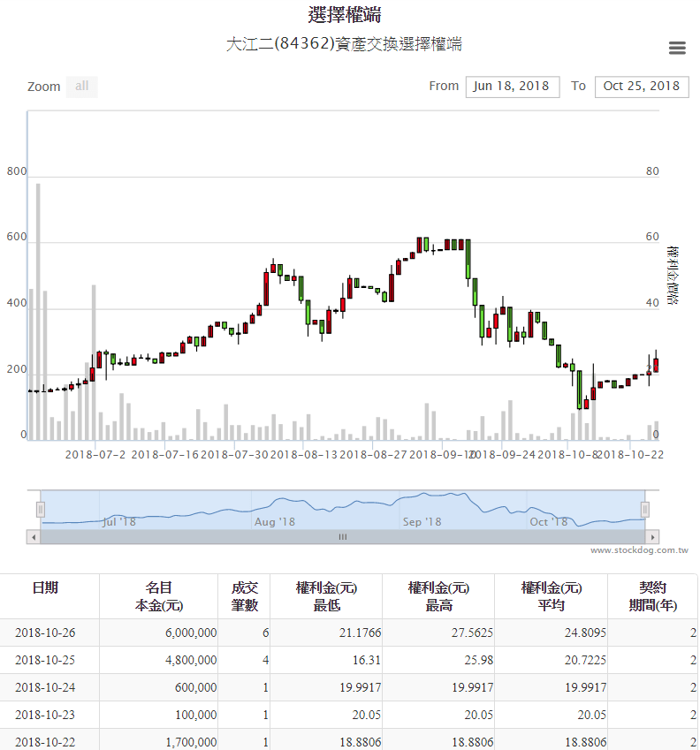Click the tallest grey volume bar
The height and width of the screenshot is (750, 700).
coord(38,309)
